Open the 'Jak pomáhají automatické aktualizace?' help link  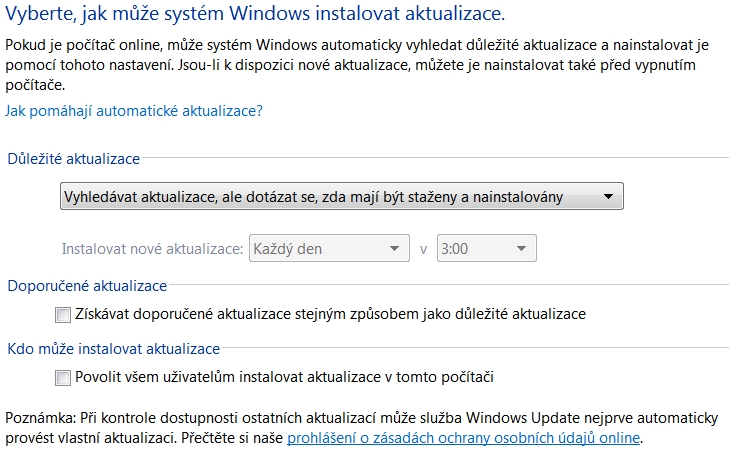point(134,111)
